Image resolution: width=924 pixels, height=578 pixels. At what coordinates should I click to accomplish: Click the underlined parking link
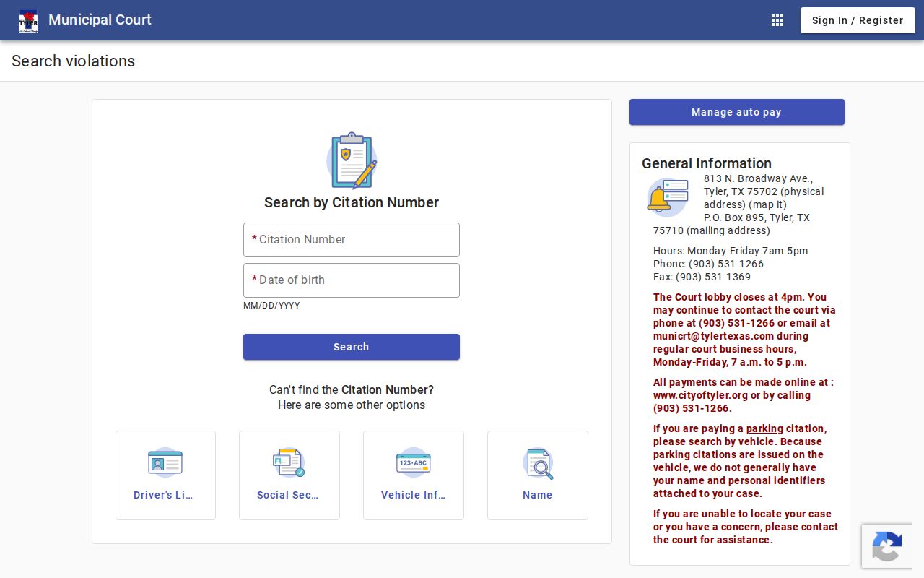point(764,428)
